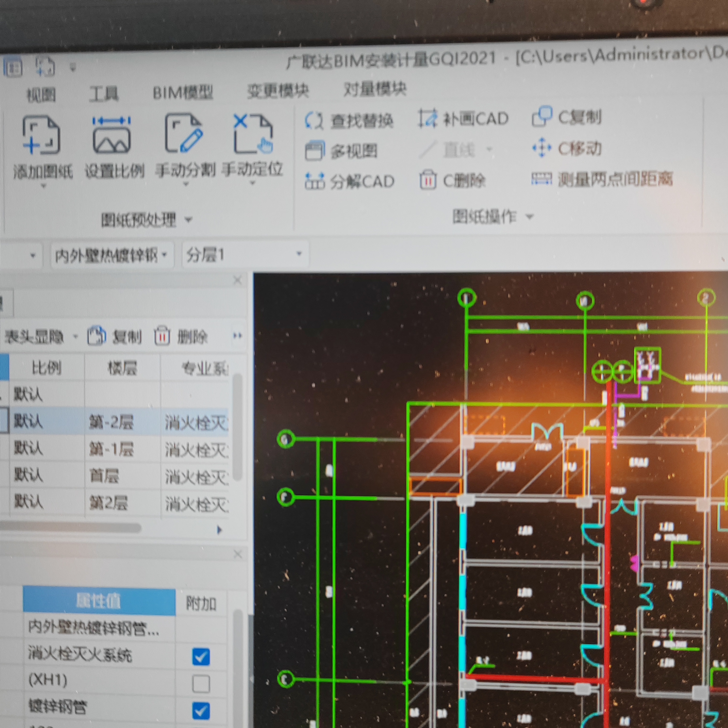
Task: Click the 设置比例 (set scale) icon
Action: [112, 135]
